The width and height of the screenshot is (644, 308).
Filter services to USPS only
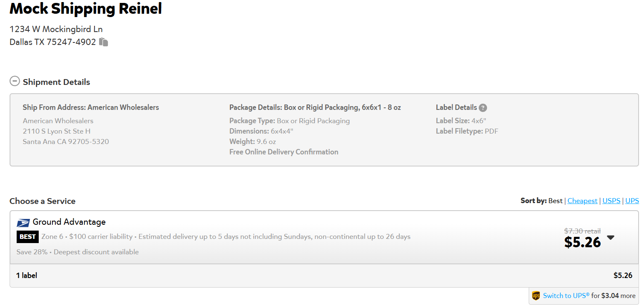point(611,201)
